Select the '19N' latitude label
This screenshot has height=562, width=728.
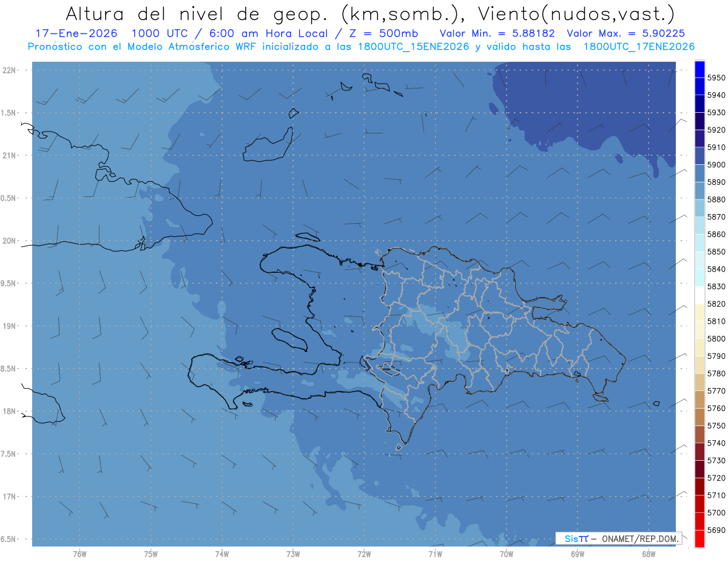tap(10, 326)
